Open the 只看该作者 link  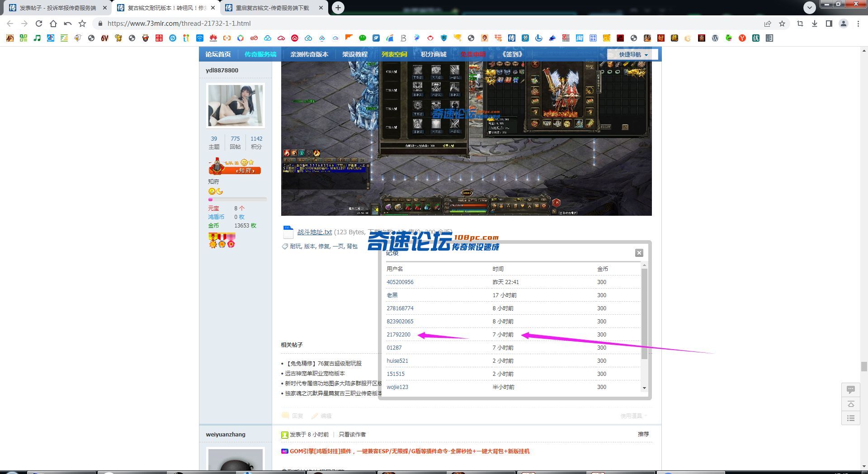pos(352,434)
